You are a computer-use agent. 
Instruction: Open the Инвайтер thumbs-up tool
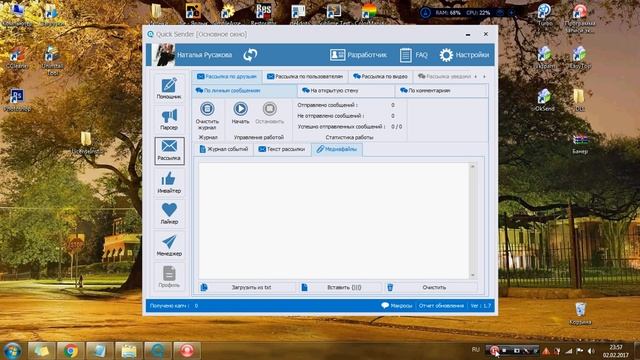tap(169, 182)
